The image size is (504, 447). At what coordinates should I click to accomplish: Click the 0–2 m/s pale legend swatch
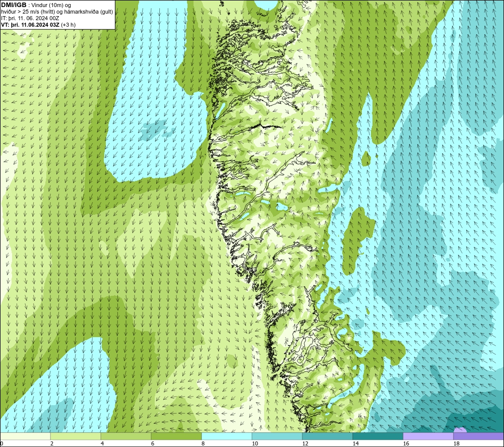tap(25, 436)
